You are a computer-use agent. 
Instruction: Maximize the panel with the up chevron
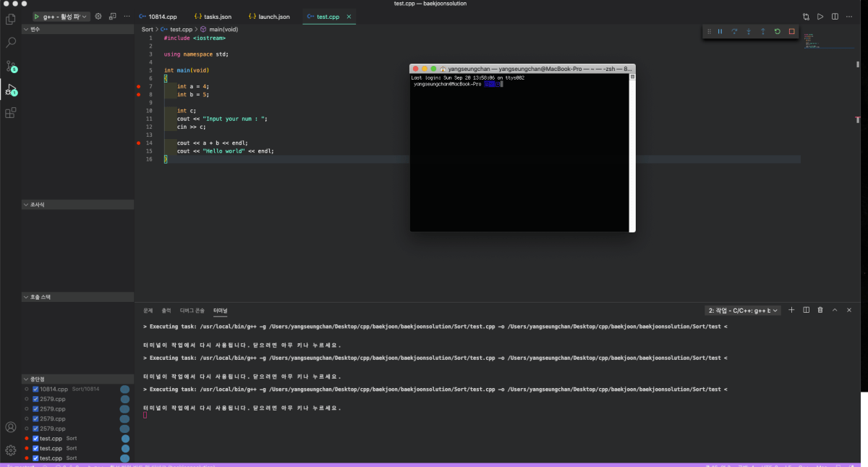coord(835,310)
